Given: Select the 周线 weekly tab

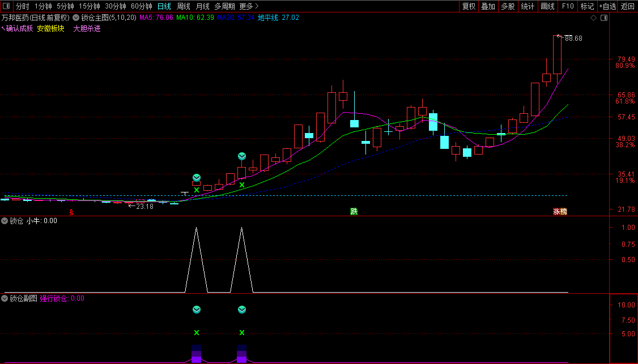Looking at the screenshot, I should [184, 6].
